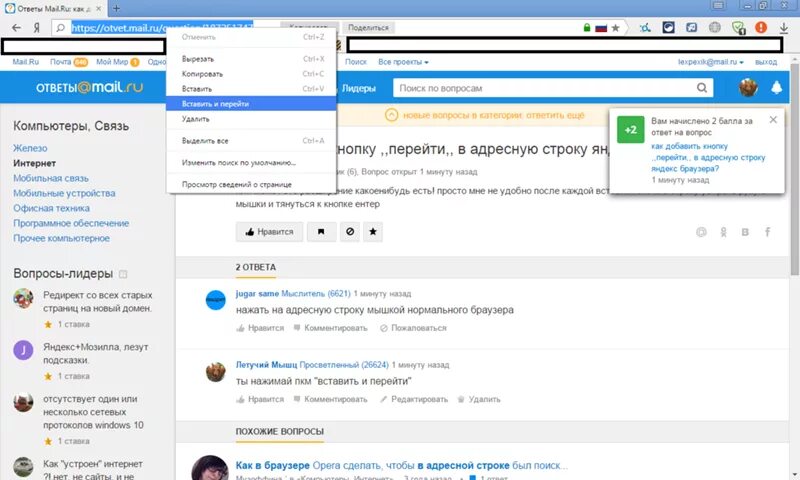The width and height of the screenshot is (800, 480).
Task: Click the crossed-circle ignore button under question
Action: coord(350,232)
